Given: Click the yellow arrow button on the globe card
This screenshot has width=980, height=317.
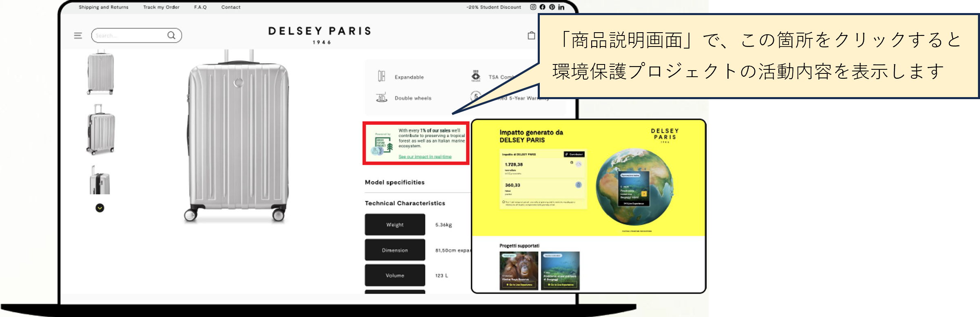Looking at the screenshot, I should (x=644, y=194).
